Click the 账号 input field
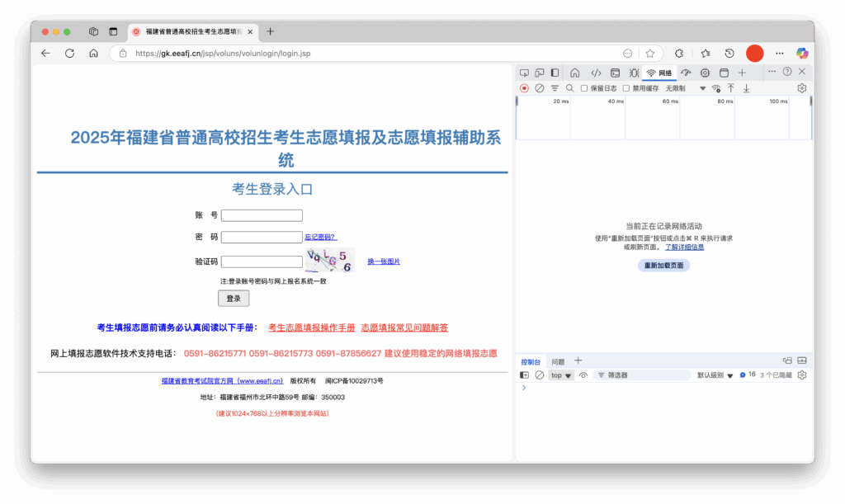845x504 pixels. 262,215
